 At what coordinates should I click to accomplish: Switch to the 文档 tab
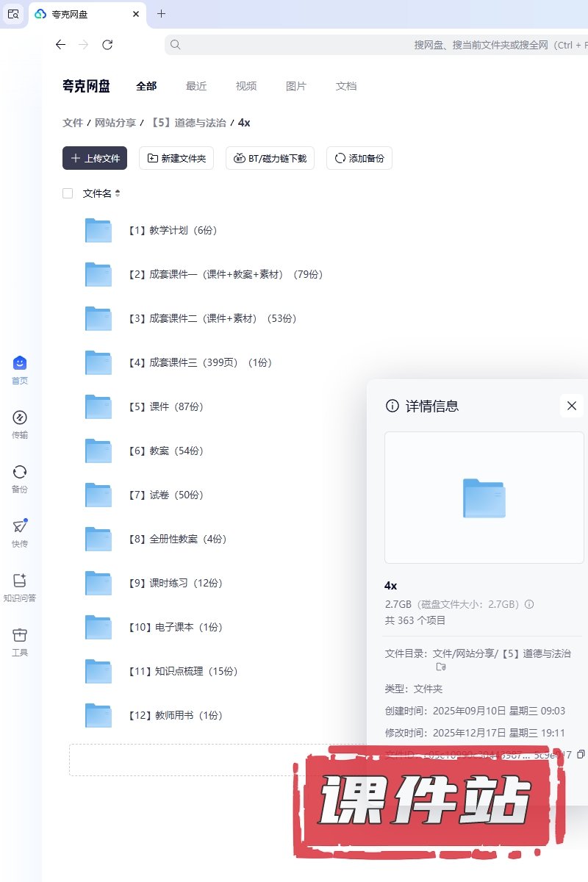pyautogui.click(x=346, y=86)
